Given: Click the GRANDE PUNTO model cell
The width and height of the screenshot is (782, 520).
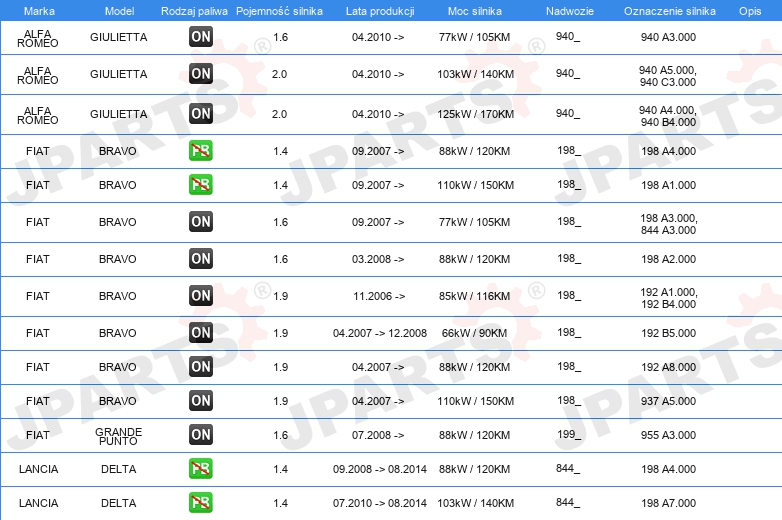Looking at the screenshot, I should click(119, 436).
